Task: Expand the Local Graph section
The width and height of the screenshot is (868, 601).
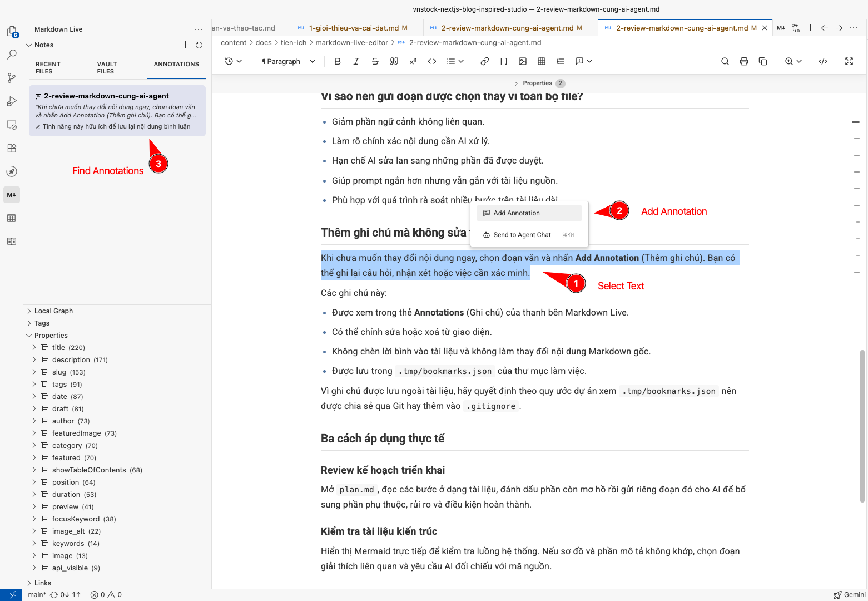Action: coord(117,311)
